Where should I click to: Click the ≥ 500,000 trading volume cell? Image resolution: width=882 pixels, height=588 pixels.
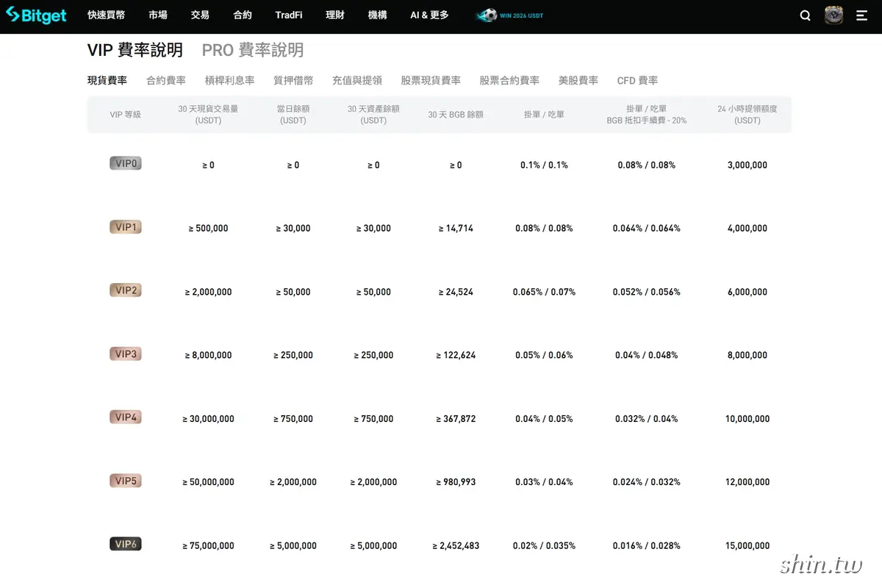click(x=208, y=229)
